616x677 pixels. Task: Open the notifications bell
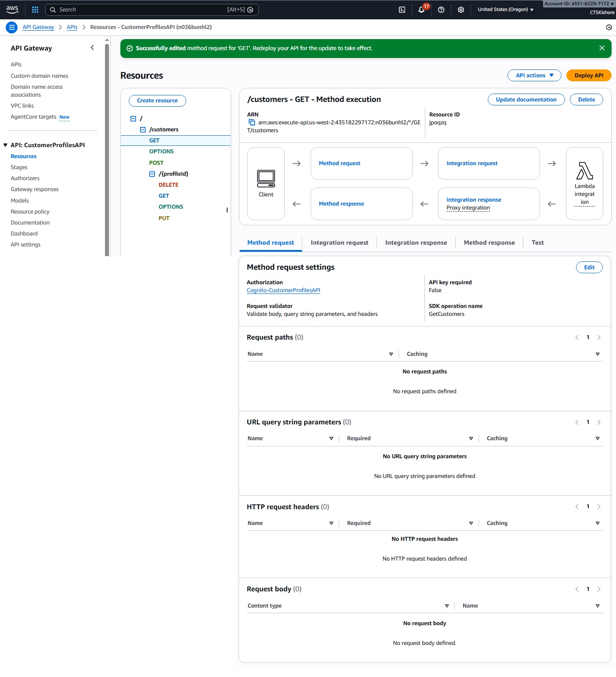[421, 10]
